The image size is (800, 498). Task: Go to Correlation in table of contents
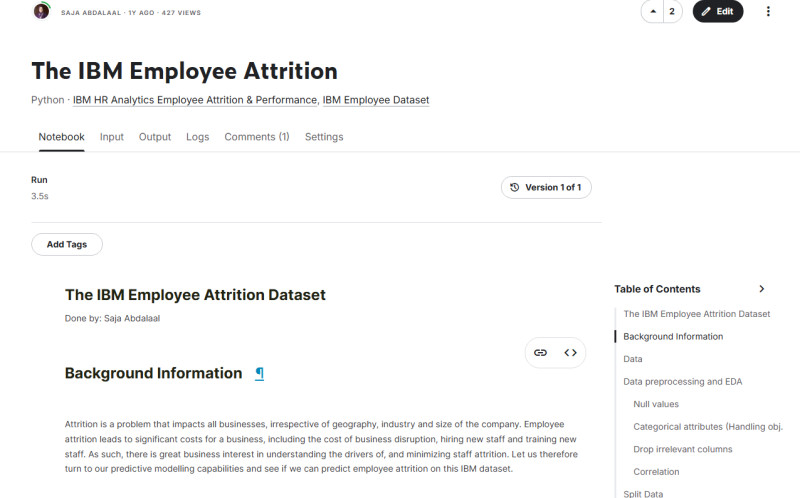pyautogui.click(x=656, y=472)
